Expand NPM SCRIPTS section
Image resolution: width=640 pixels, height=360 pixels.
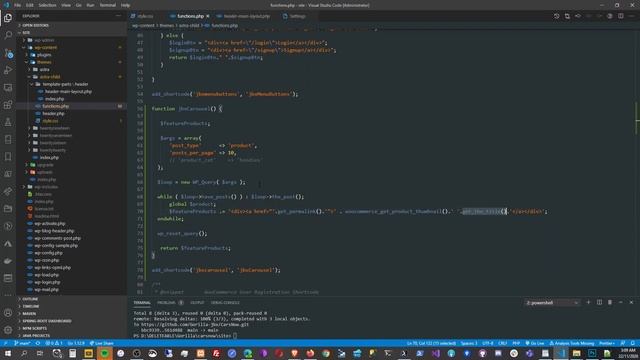coord(34,328)
